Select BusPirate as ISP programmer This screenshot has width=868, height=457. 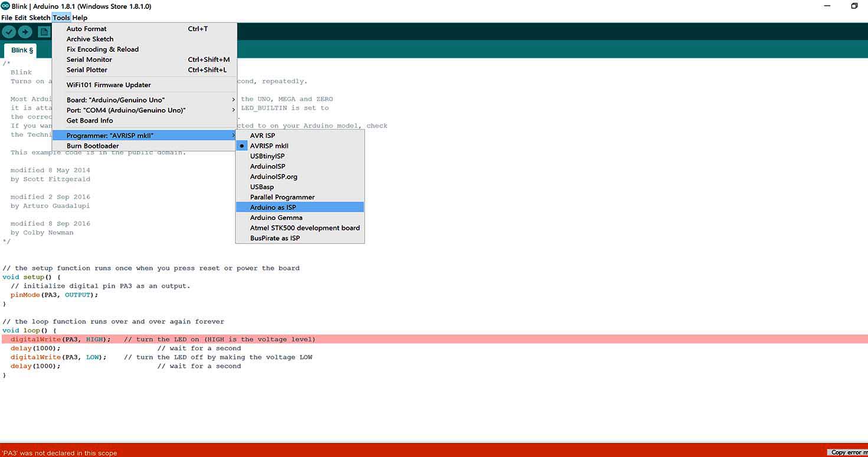(300, 238)
